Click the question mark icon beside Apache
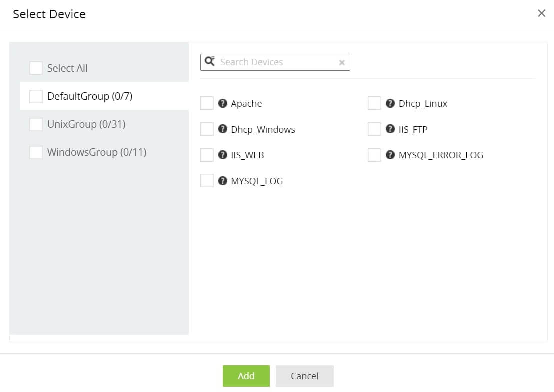 click(x=223, y=103)
